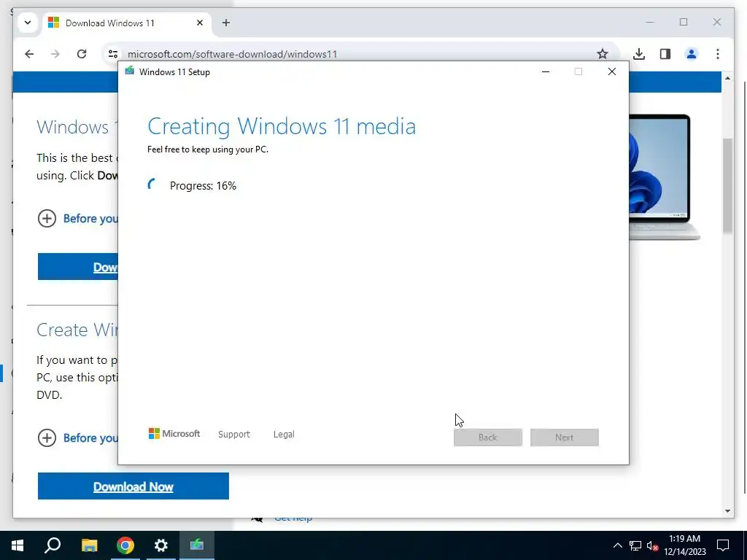Click the Chrome forward arrow
Screen dimensions: 747x560
coord(55,54)
